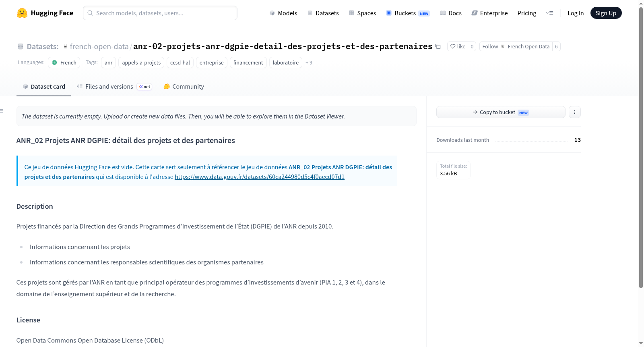Click the Sign Up button
The width and height of the screenshot is (644, 347).
click(606, 13)
